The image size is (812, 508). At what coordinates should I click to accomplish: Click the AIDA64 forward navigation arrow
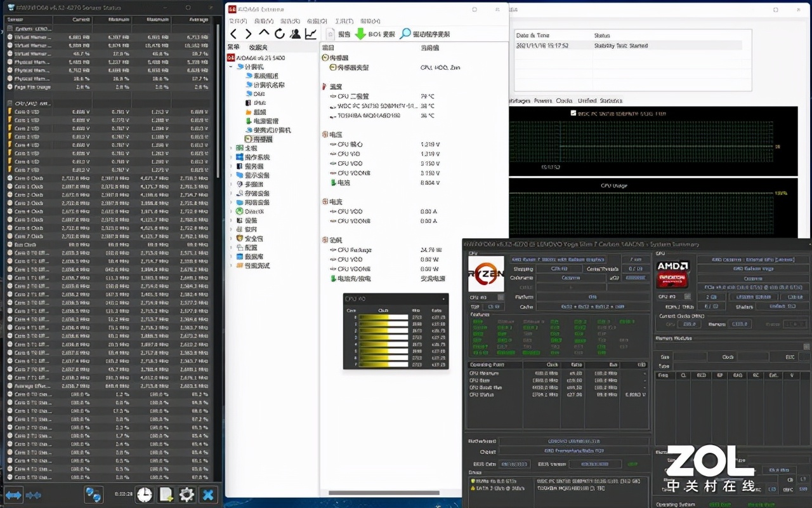tap(249, 34)
